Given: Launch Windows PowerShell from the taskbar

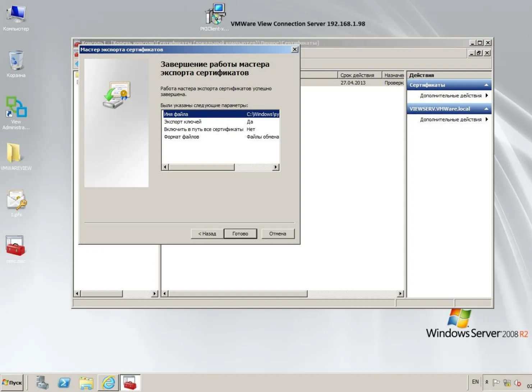Looking at the screenshot, I should point(64,382).
